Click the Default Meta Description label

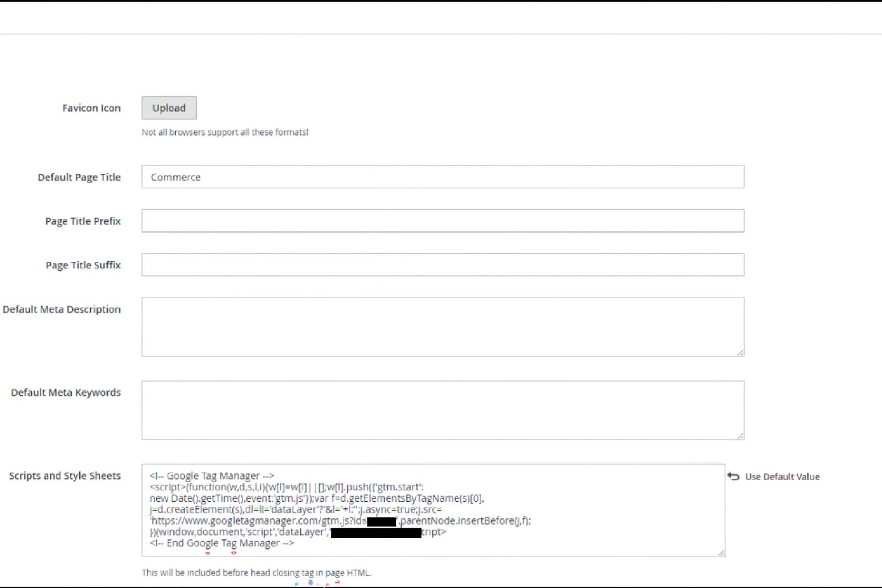[x=62, y=310]
